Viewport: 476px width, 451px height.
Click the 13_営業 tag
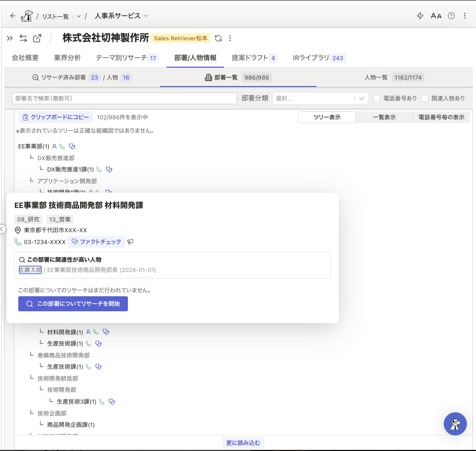coord(60,219)
